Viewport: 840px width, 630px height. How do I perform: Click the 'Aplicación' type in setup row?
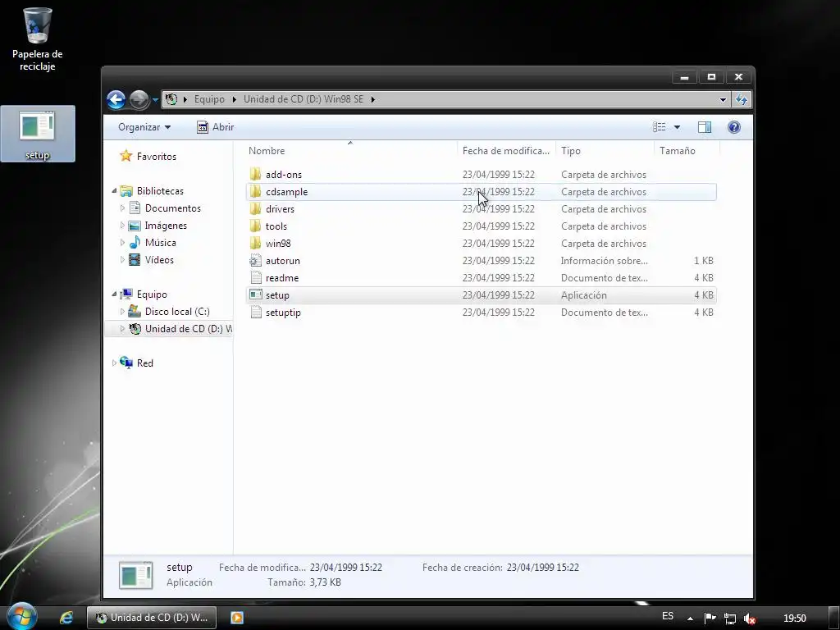tap(584, 295)
